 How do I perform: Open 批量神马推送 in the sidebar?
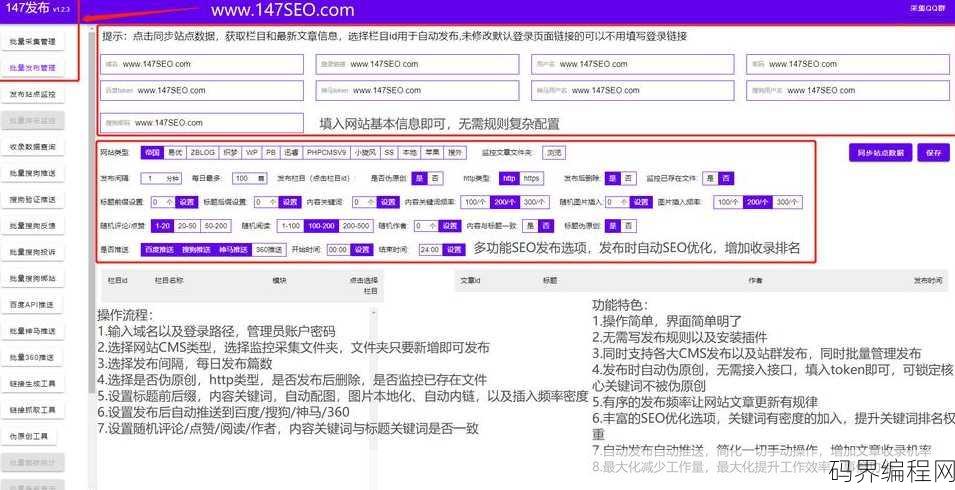[32, 331]
